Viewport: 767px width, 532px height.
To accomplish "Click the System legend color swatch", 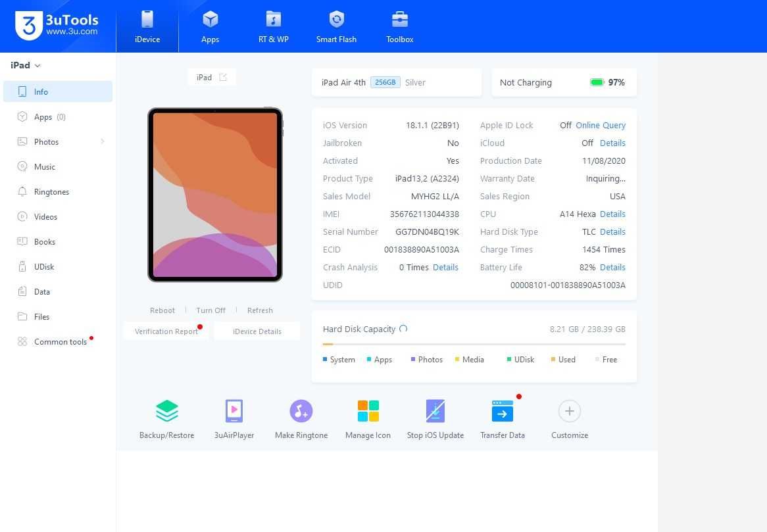I will 325,360.
